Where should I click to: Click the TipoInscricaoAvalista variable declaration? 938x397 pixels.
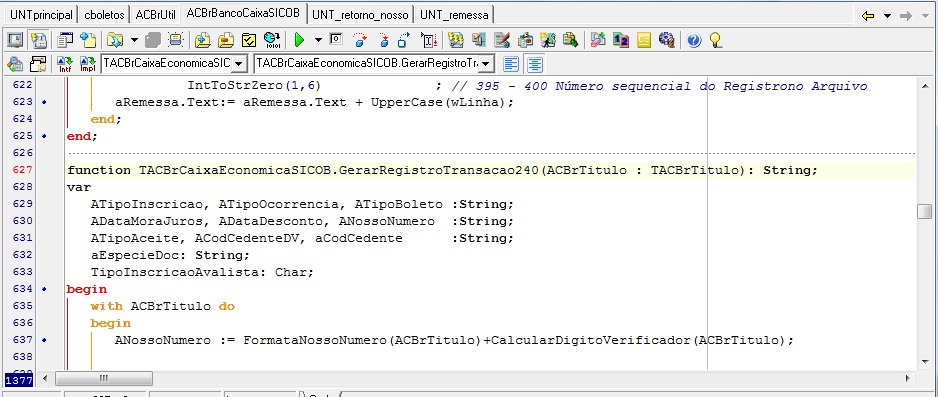click(x=202, y=273)
